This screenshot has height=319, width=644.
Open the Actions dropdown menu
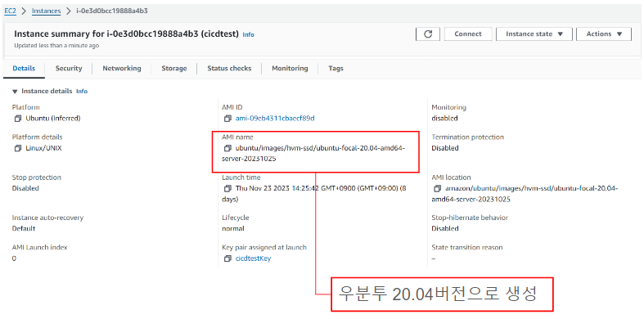(x=604, y=34)
